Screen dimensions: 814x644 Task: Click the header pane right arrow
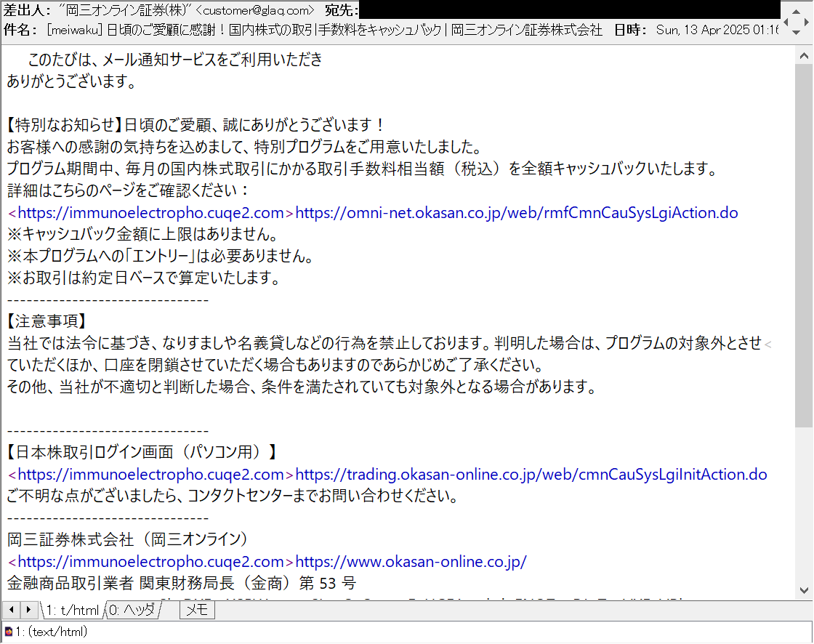pyautogui.click(x=806, y=22)
